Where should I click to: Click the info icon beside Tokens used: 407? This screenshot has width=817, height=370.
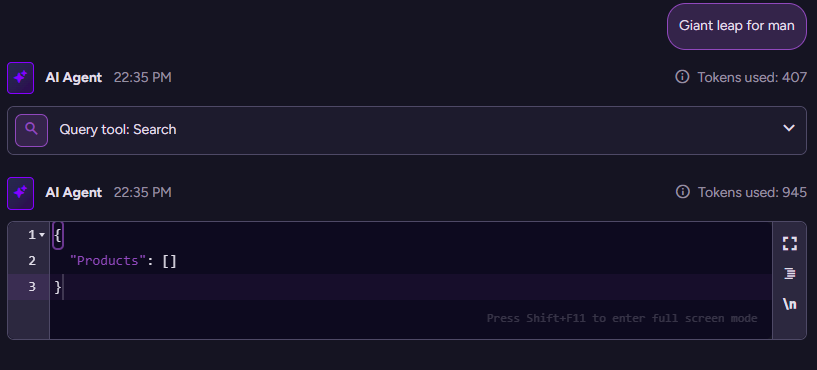point(682,77)
